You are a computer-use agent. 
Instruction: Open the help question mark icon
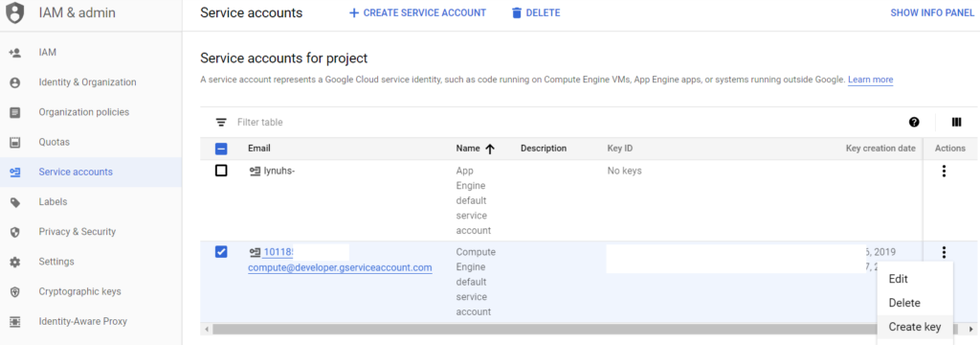coord(914,122)
